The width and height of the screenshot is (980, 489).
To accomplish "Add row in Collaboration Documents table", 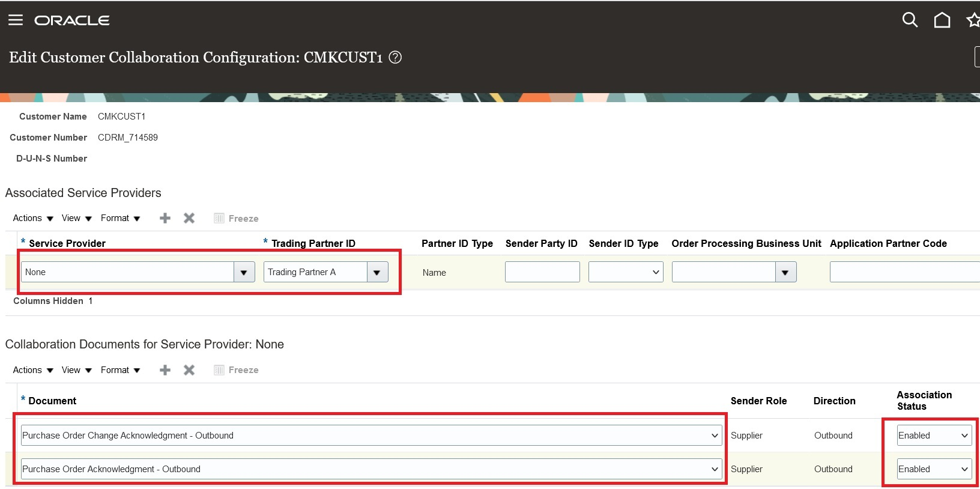I will click(165, 370).
